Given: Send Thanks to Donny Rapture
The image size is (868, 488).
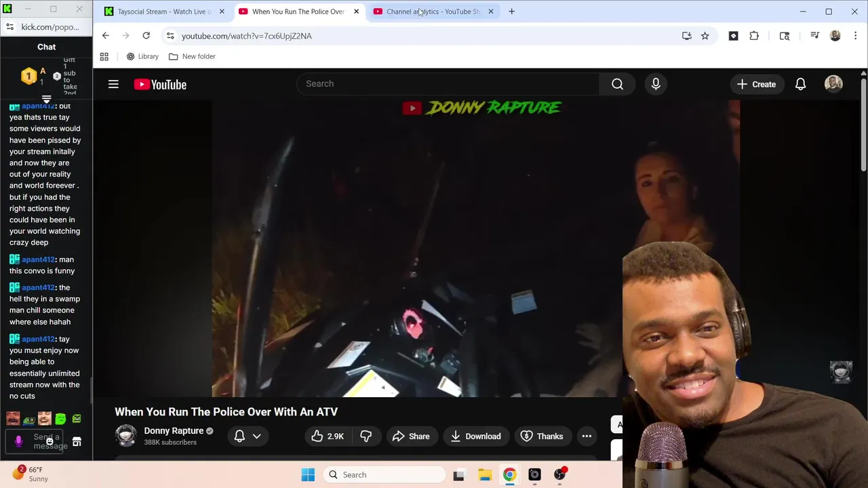Looking at the screenshot, I should point(542,436).
